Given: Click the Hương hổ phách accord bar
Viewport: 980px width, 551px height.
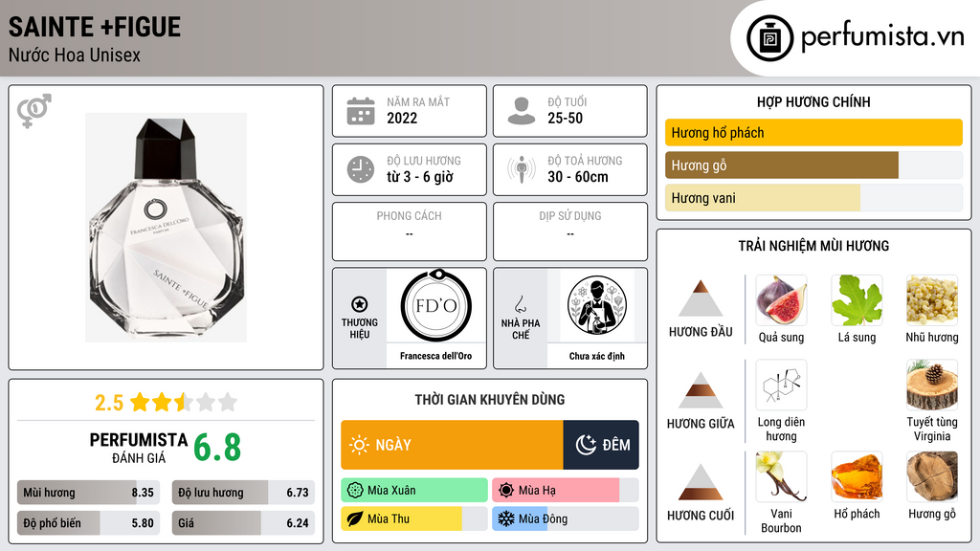Looking at the screenshot, I should (813, 132).
